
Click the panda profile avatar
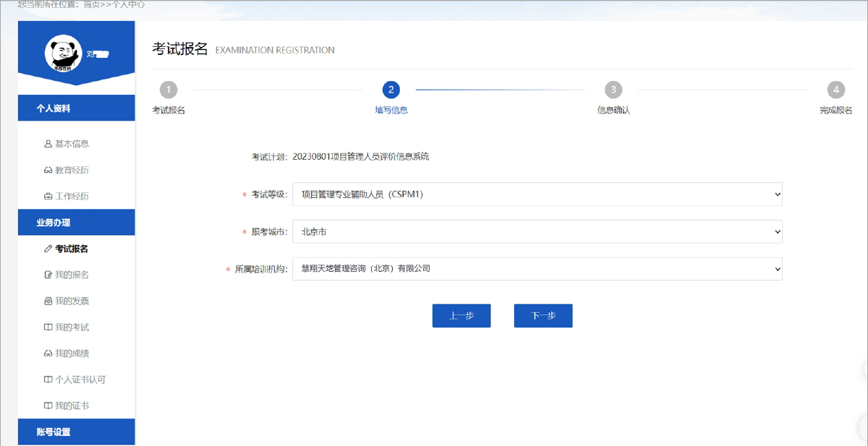(61, 52)
